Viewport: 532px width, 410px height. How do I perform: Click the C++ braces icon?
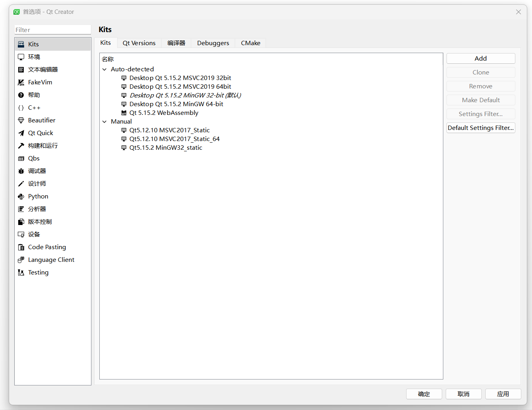click(x=21, y=108)
